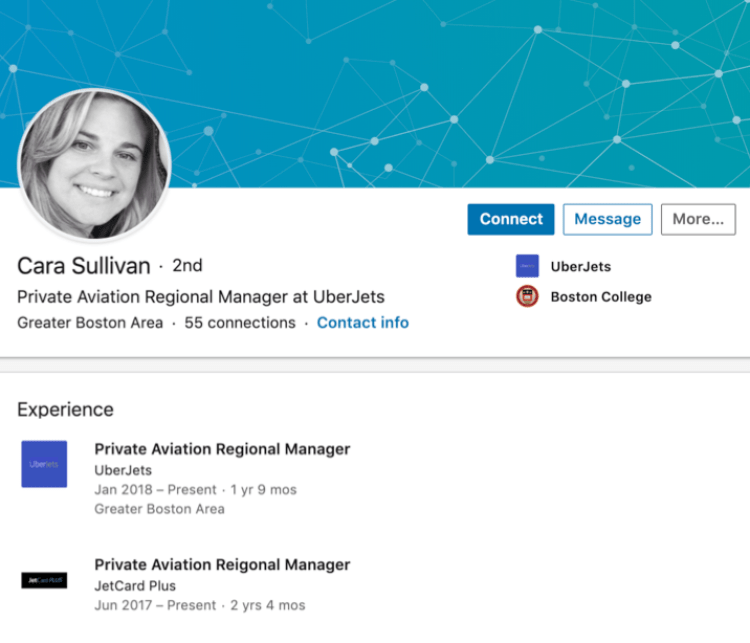Click the Boston College school name
Screen dimensions: 750x643
tap(600, 297)
